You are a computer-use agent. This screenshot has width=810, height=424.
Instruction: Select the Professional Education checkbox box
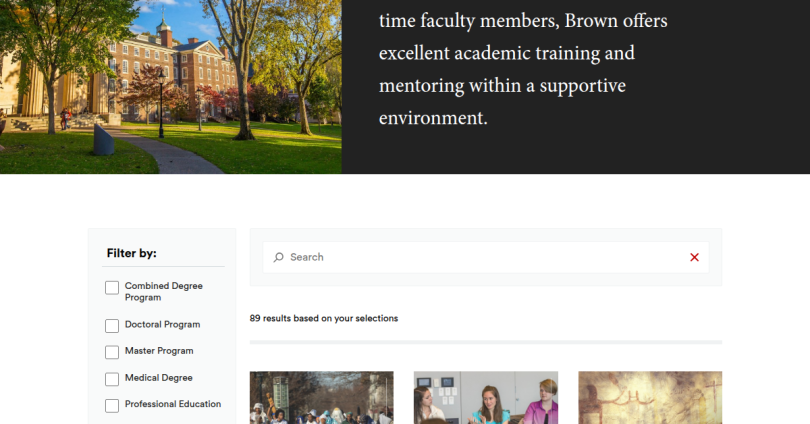[112, 405]
